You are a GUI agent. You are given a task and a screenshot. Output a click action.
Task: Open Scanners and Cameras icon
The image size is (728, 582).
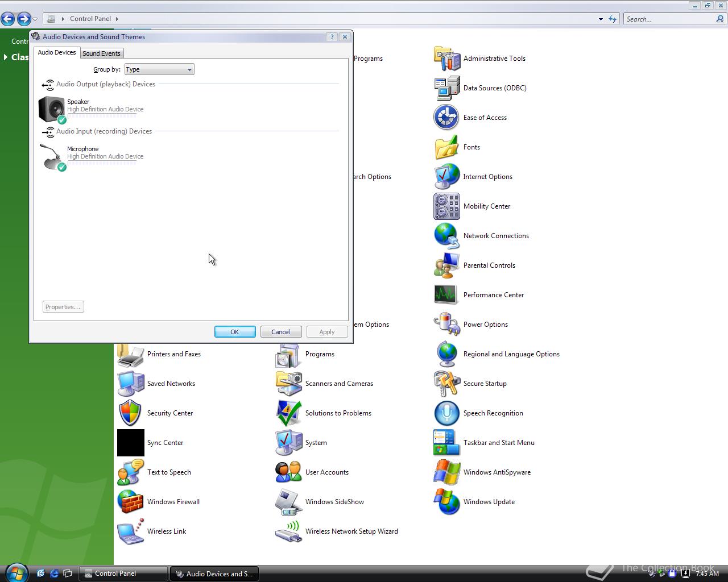click(x=288, y=384)
